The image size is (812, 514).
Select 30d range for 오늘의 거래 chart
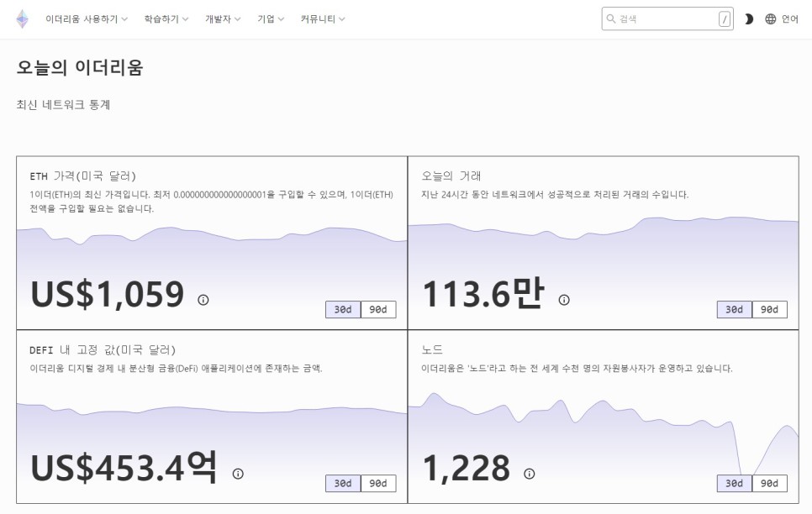(x=735, y=310)
